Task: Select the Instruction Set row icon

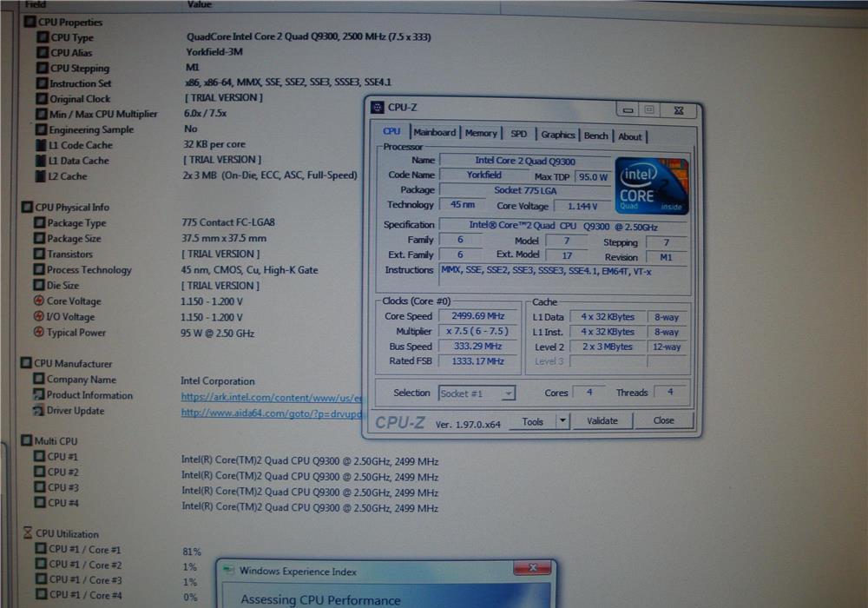Action: tap(42, 83)
